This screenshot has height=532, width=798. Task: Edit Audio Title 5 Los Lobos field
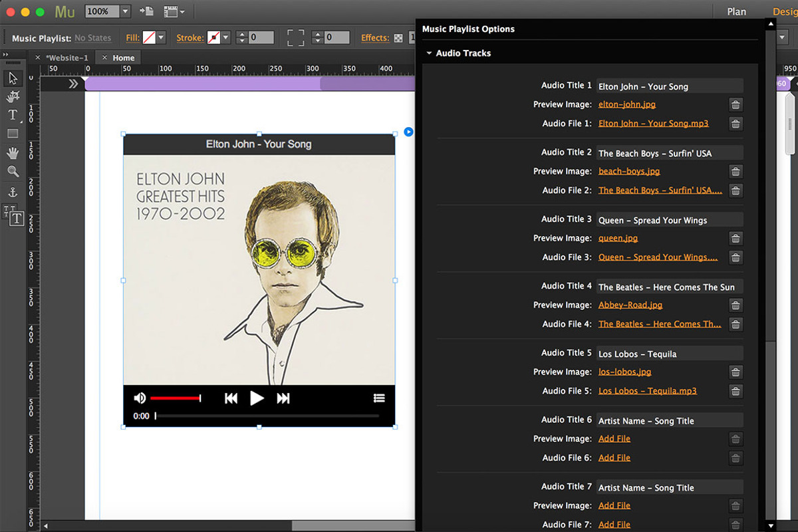[669, 353]
